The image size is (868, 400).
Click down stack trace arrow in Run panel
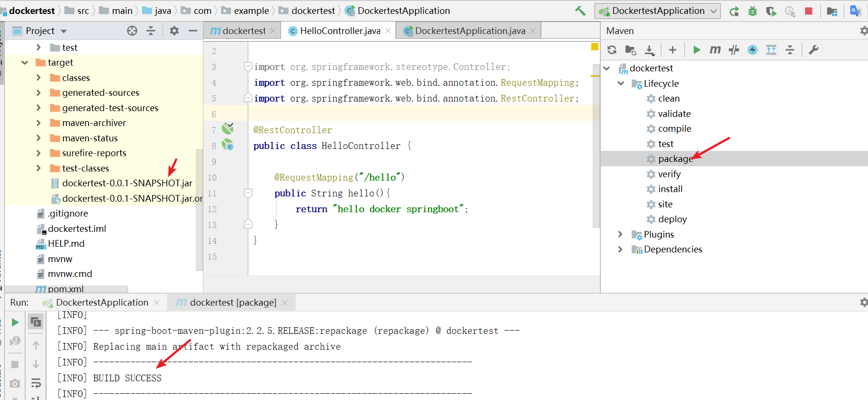[x=36, y=364]
